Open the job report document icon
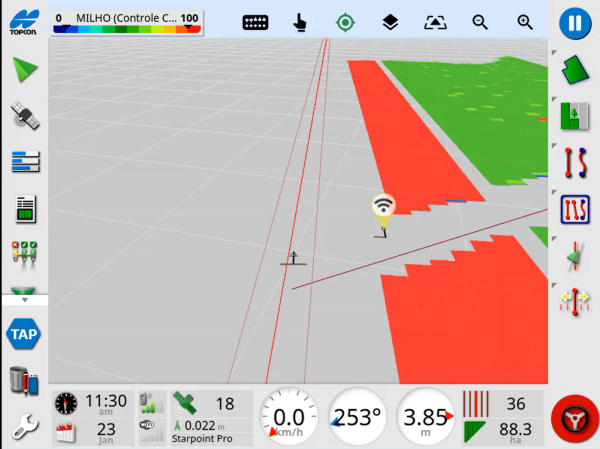 click(x=26, y=209)
